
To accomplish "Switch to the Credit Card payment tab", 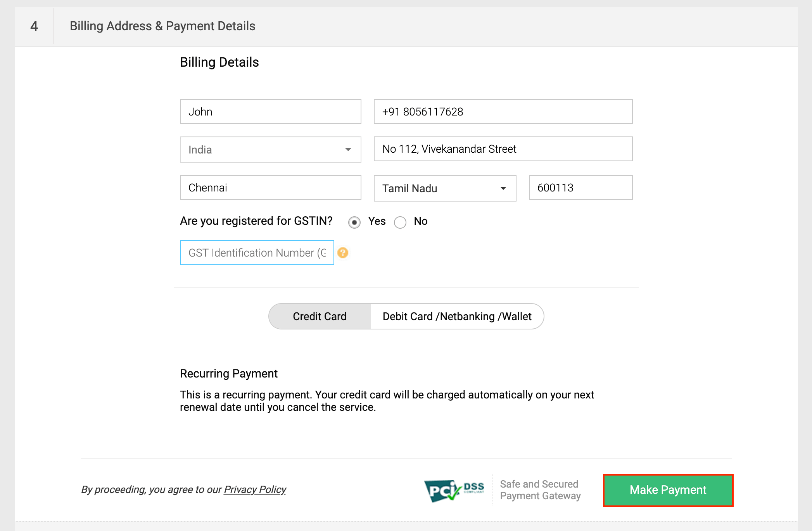I will point(320,316).
